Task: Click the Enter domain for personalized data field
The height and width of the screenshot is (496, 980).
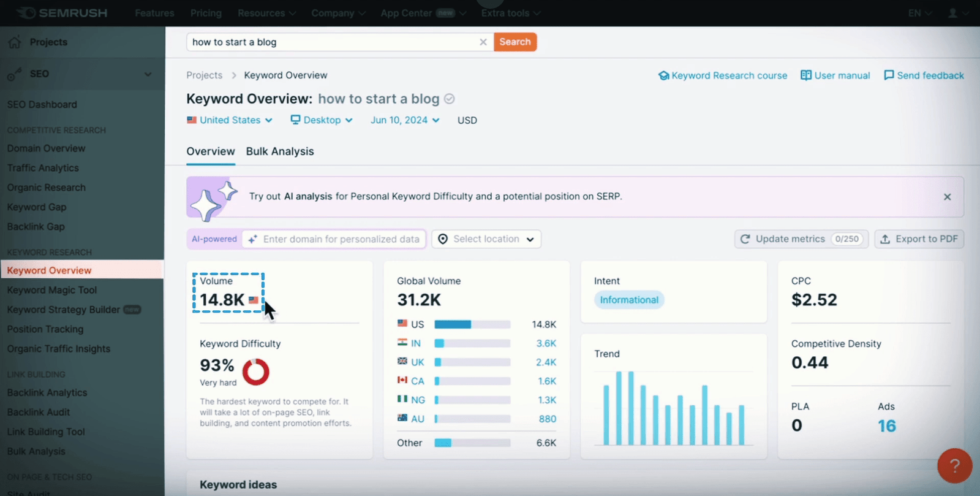Action: (x=334, y=239)
